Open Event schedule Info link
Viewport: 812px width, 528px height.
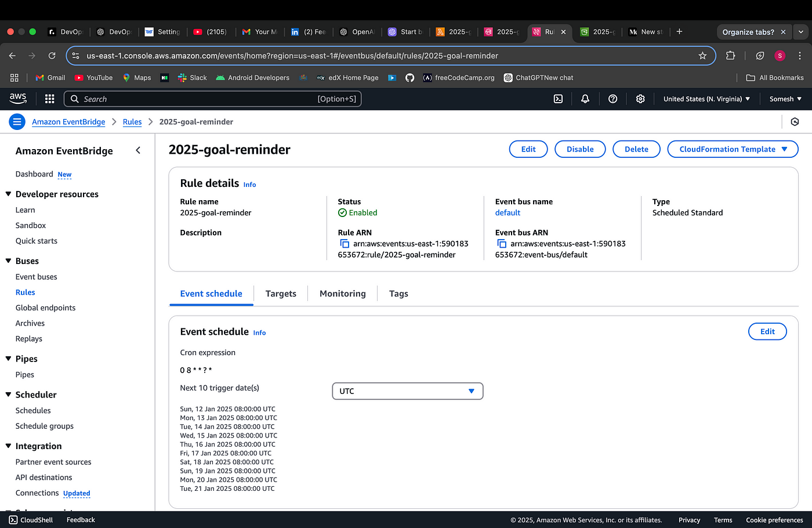point(259,332)
